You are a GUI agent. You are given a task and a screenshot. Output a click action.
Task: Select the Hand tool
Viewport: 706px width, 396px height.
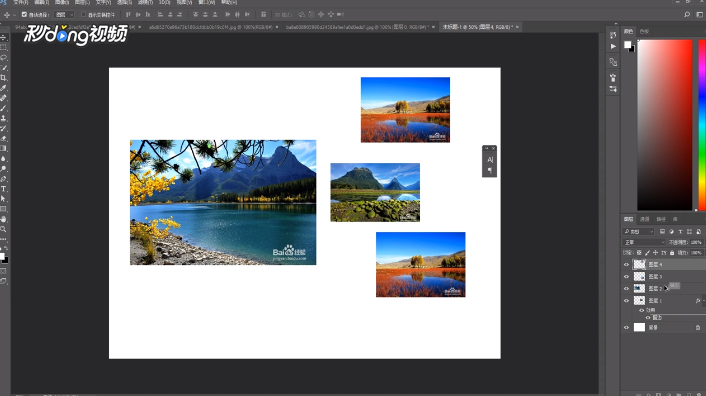(x=4, y=219)
